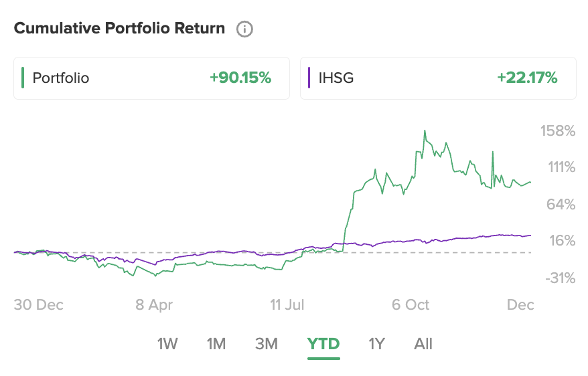Click the 158% label on the vertical axis
Screen dimensions: 588x376
coord(558,131)
